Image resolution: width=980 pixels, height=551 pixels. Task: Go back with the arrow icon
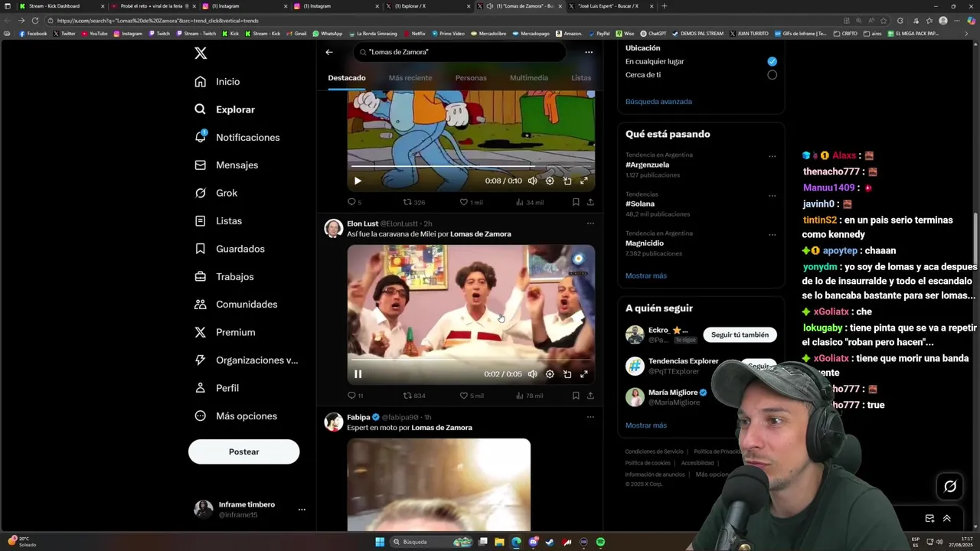[x=329, y=52]
